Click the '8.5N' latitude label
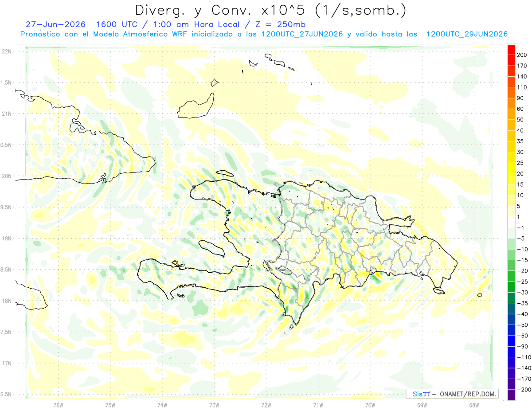The width and height of the screenshot is (532, 411). click(7, 270)
